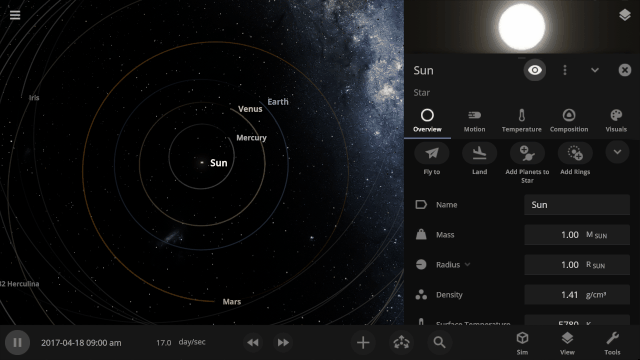The image size is (640, 360).
Task: Click Add Planets to Star icon
Action: [x=527, y=153]
